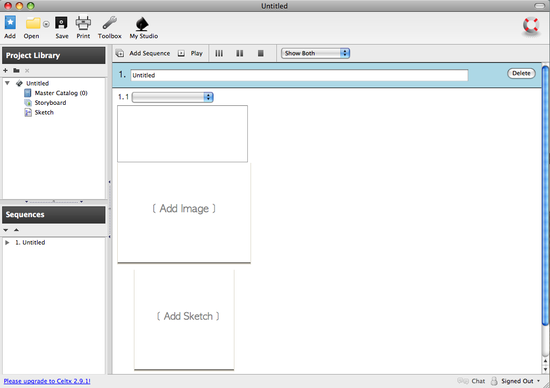Click the Add Sequence button
Image resolution: width=550 pixels, height=388 pixels.
click(143, 53)
